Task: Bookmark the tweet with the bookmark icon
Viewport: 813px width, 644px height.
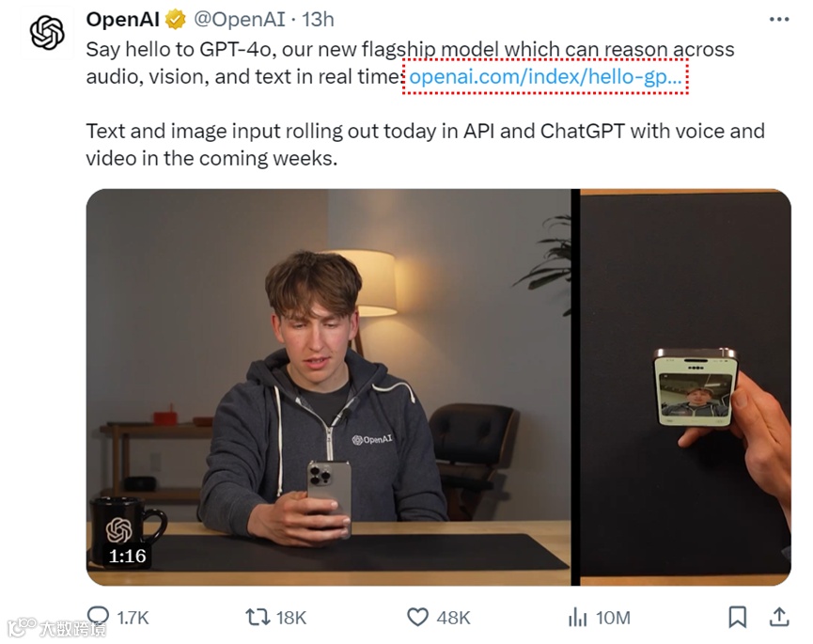Action: (739, 618)
